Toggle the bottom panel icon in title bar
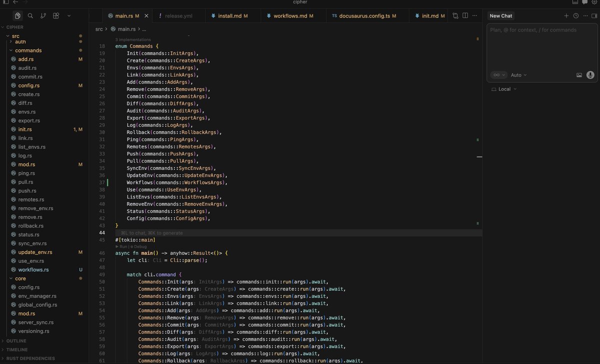600x364 pixels. pos(575,2)
